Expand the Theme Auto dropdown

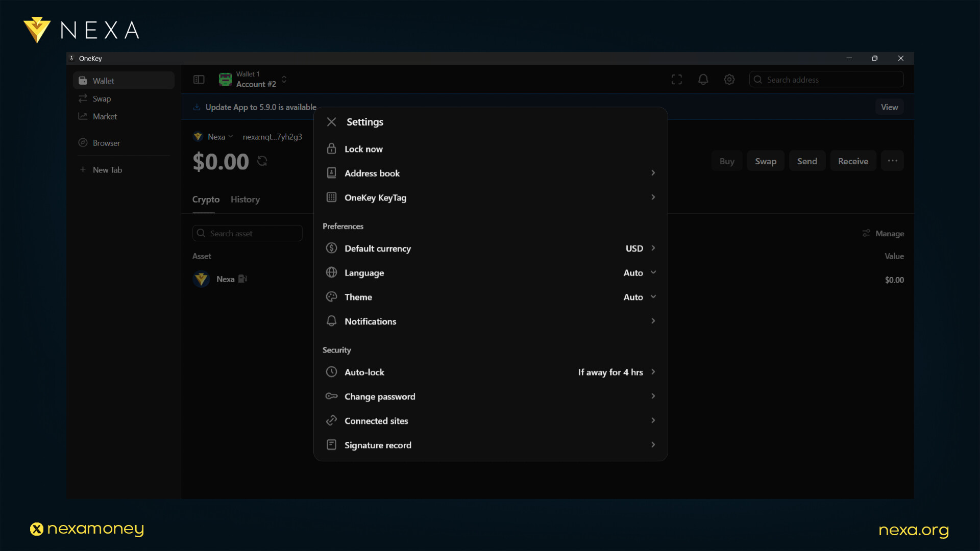click(640, 297)
